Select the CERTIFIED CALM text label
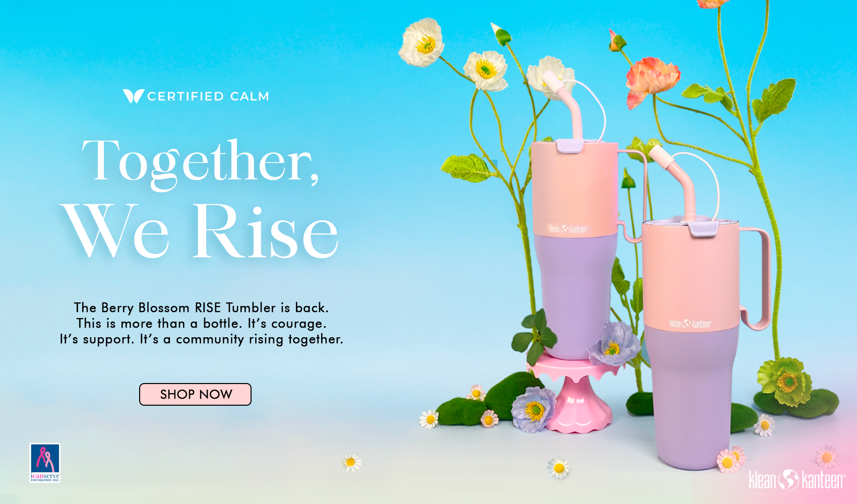Viewport: 857px width, 504px height. pyautogui.click(x=208, y=96)
